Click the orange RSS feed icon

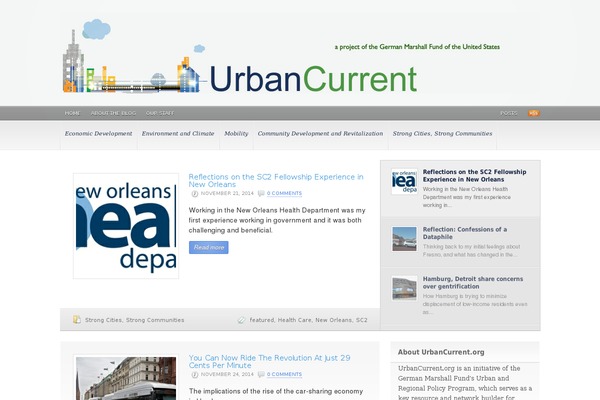tap(534, 113)
